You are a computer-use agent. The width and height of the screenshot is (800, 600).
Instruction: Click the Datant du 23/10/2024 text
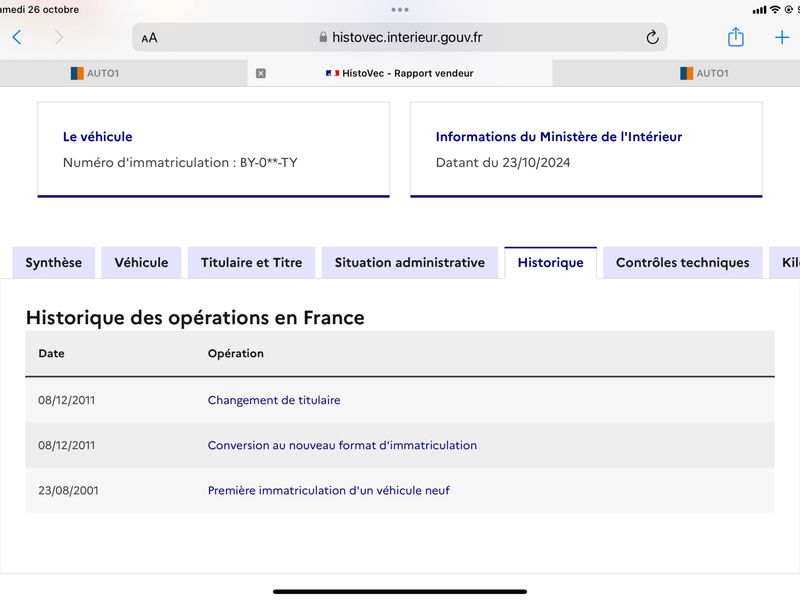(503, 163)
